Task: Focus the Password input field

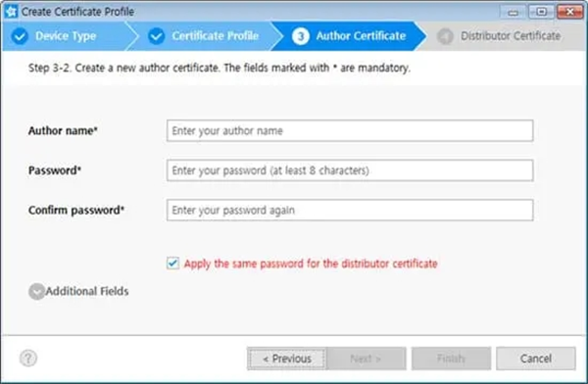Action: click(350, 170)
